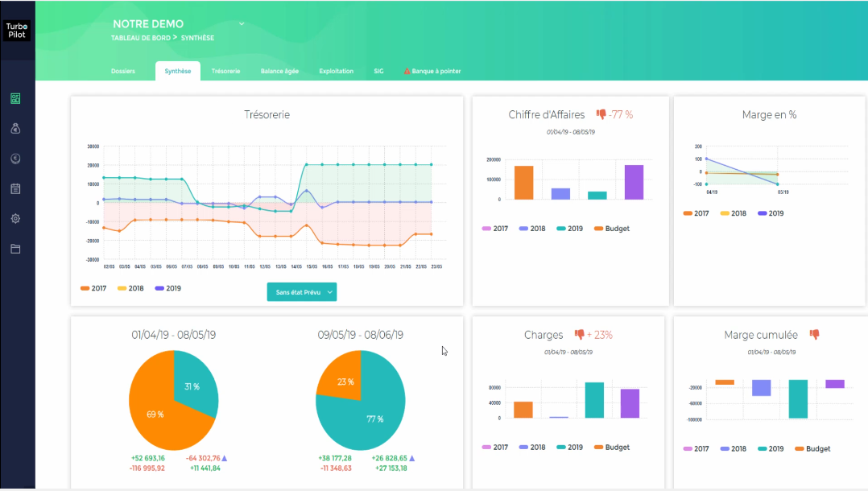
Task: Select the euro coin sidebar icon
Action: click(15, 159)
